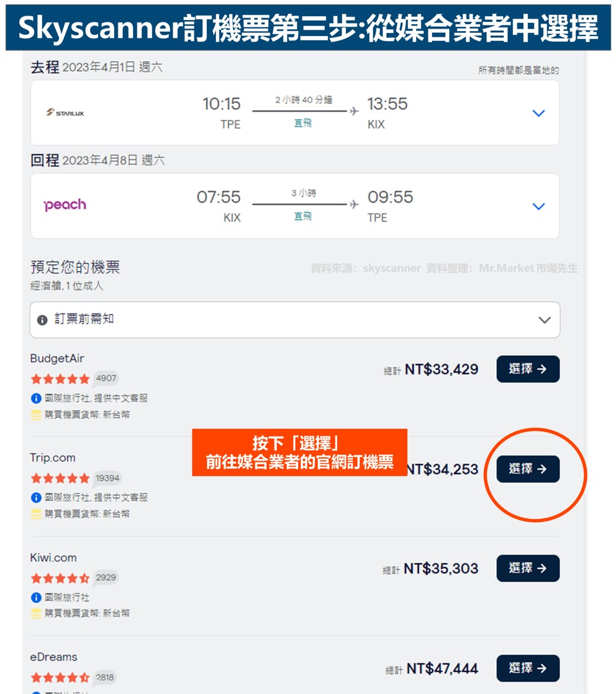The image size is (616, 694).
Task: Click the Peach airline logo
Action: pyautogui.click(x=65, y=205)
